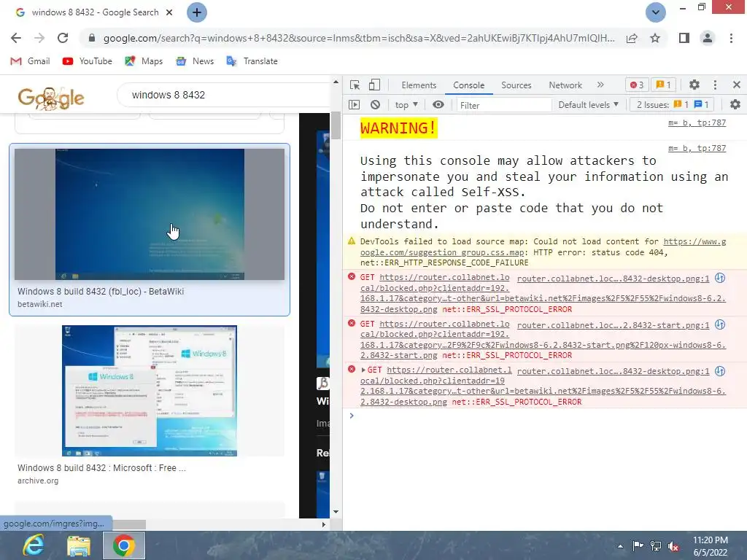Viewport: 747px width, 560px height.
Task: Open DevTools settings gear
Action: tap(694, 85)
